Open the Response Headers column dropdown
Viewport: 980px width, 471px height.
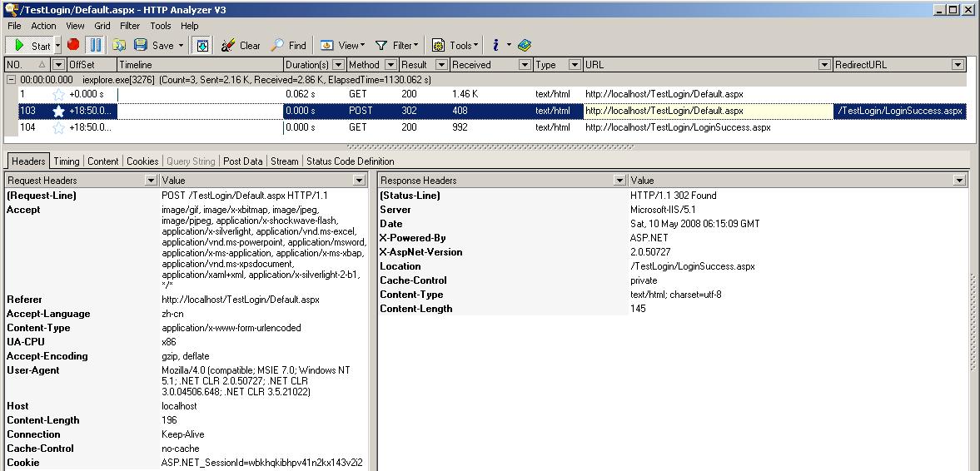619,181
